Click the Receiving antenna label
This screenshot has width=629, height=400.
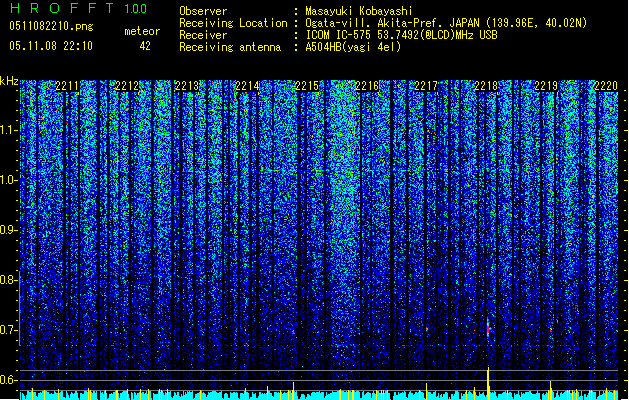pos(230,47)
